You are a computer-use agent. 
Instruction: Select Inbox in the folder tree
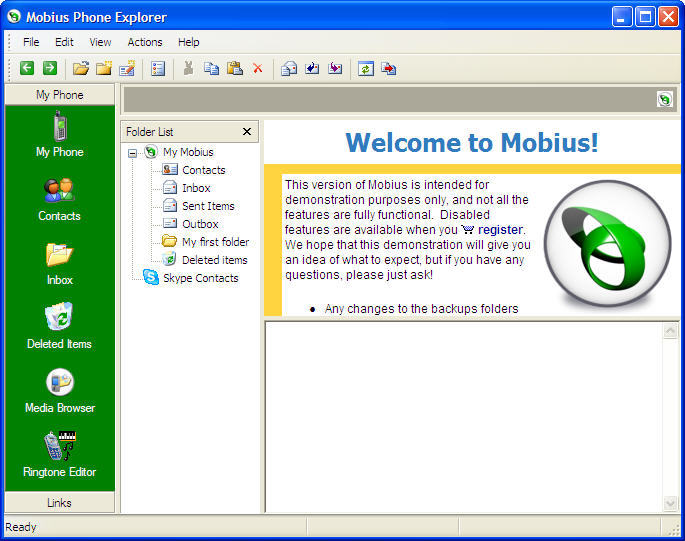click(196, 188)
